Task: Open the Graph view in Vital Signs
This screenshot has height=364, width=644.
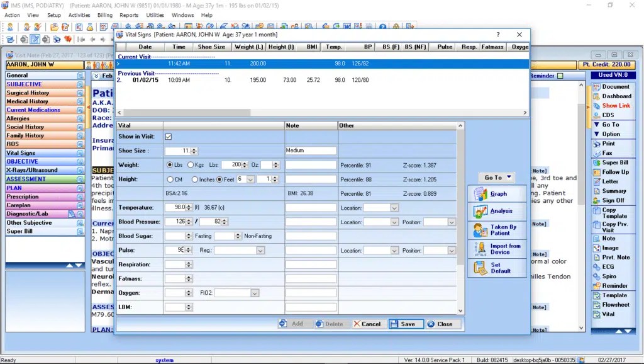Action: [497, 194]
